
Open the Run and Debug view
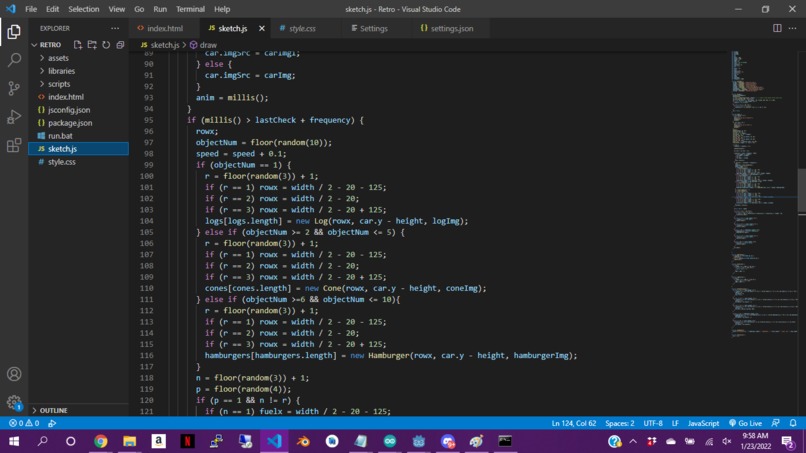[x=14, y=117]
